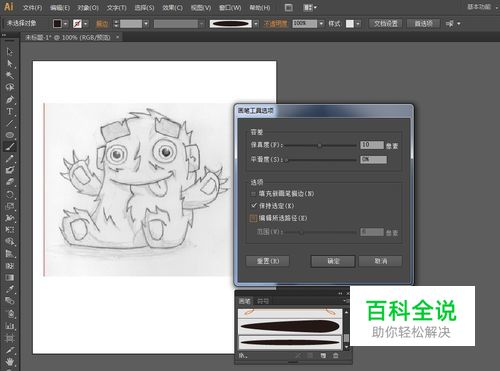Select the Scale tool
Screen dimensions: 500x371
[10, 206]
